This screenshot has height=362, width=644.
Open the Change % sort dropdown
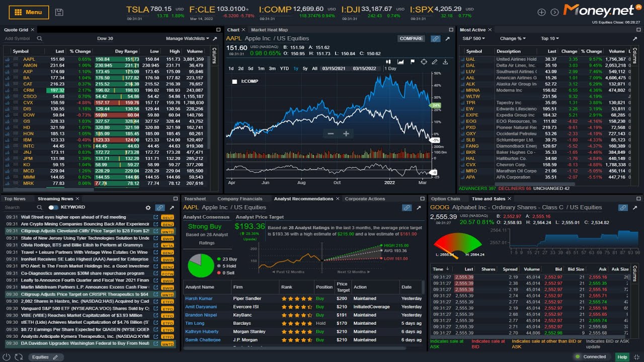pos(513,39)
